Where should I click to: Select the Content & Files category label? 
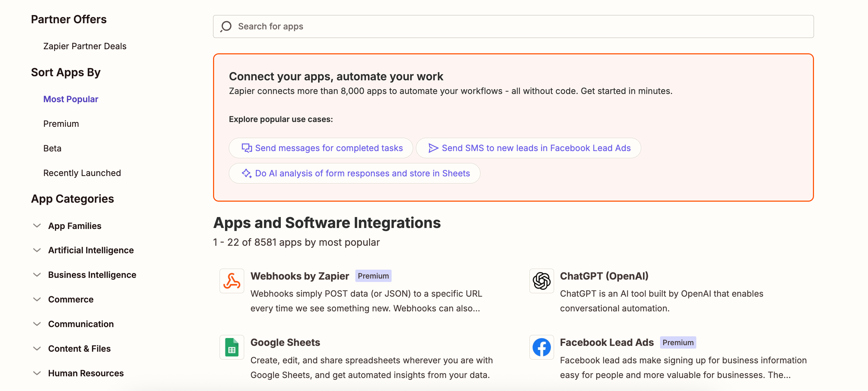click(79, 349)
